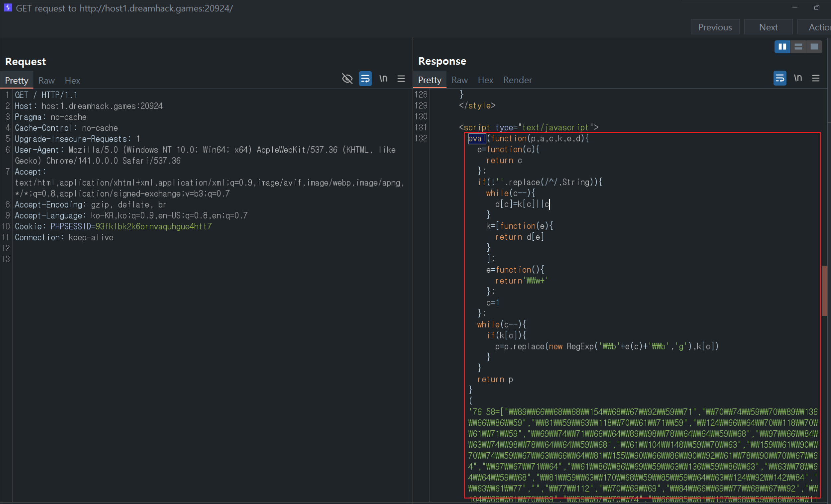This screenshot has width=831, height=504.
Task: Toggle line wrap in Response panel
Action: click(x=779, y=78)
